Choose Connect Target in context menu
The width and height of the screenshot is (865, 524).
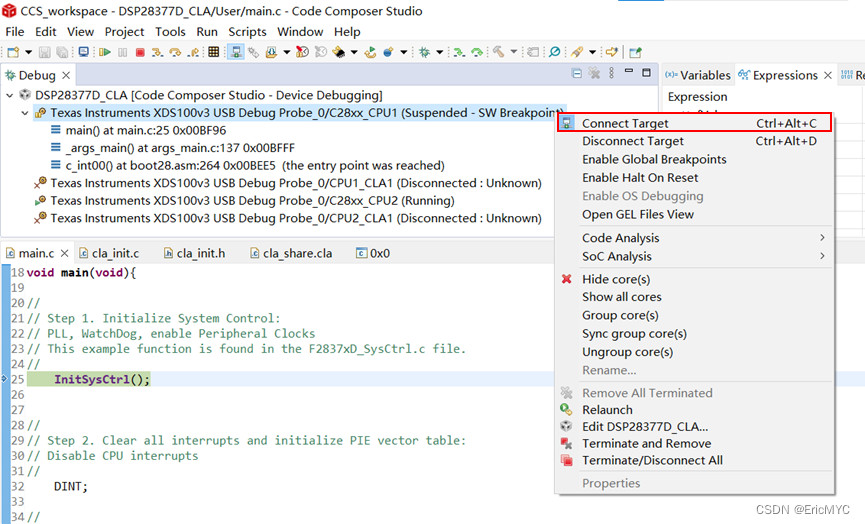[x=695, y=124]
